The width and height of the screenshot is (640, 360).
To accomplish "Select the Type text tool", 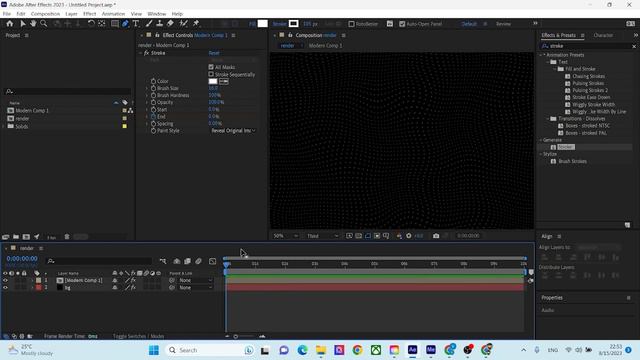I will [136, 24].
